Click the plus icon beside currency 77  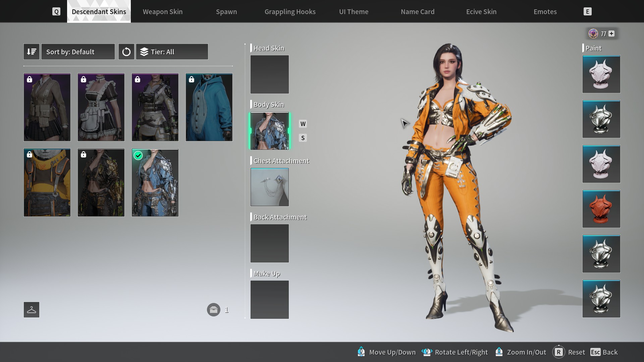coord(611,34)
